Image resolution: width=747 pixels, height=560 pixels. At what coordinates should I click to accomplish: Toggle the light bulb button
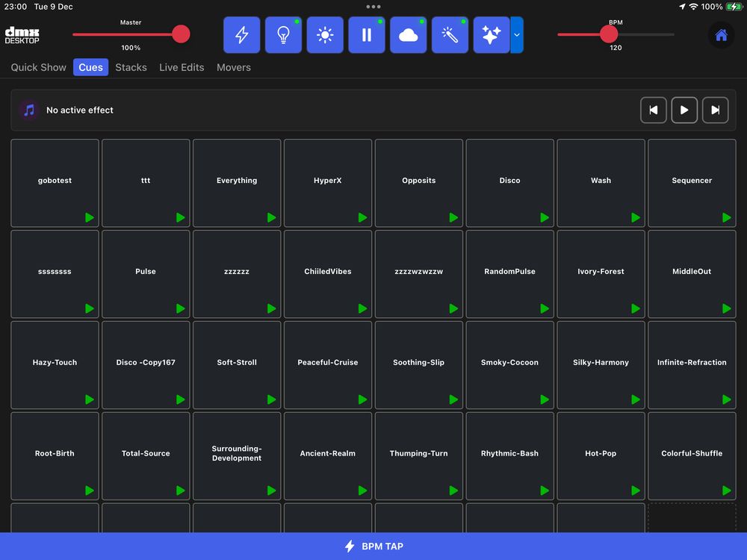pyautogui.click(x=283, y=35)
